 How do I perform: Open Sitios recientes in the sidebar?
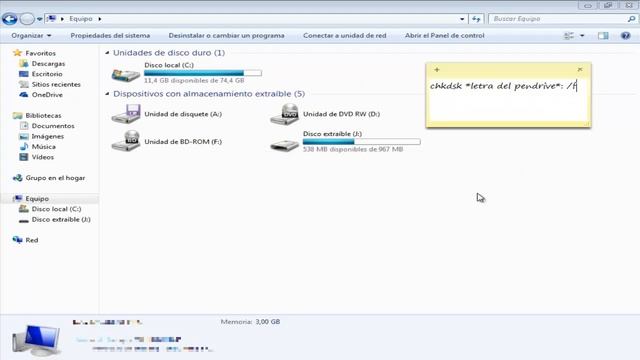56,84
